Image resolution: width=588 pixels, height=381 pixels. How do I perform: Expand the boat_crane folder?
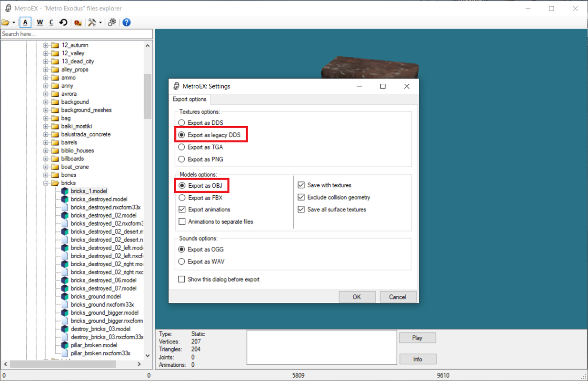(46, 167)
